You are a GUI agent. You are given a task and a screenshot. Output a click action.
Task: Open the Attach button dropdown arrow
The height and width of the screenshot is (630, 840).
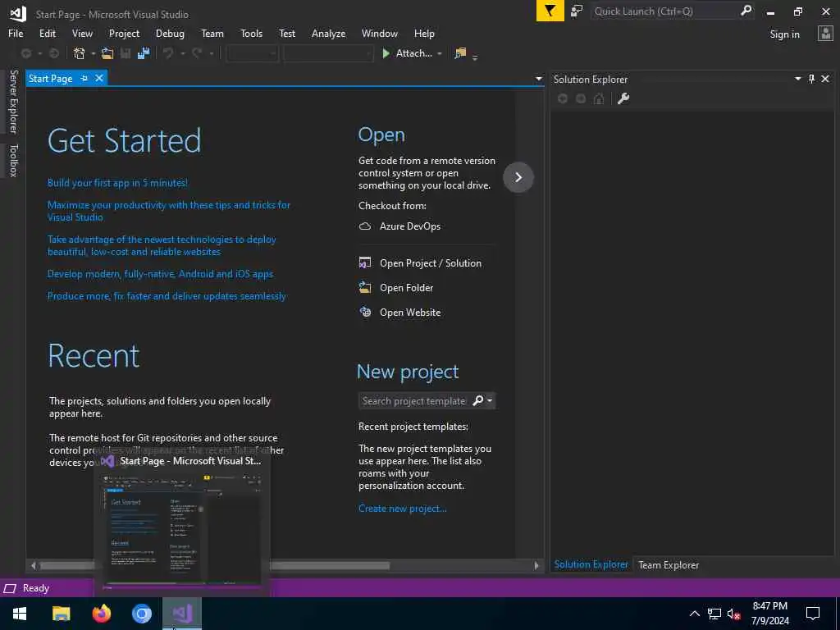pyautogui.click(x=440, y=53)
